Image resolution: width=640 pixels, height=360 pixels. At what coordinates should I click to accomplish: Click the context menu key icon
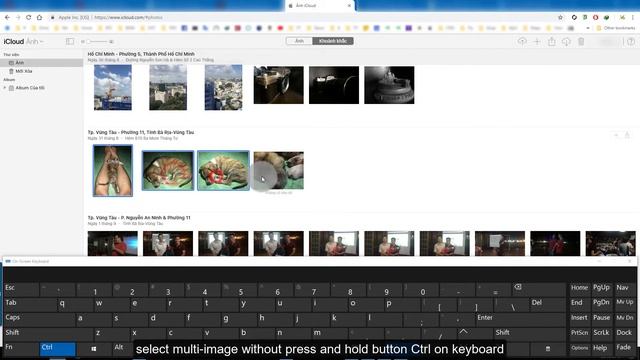pos(548,349)
